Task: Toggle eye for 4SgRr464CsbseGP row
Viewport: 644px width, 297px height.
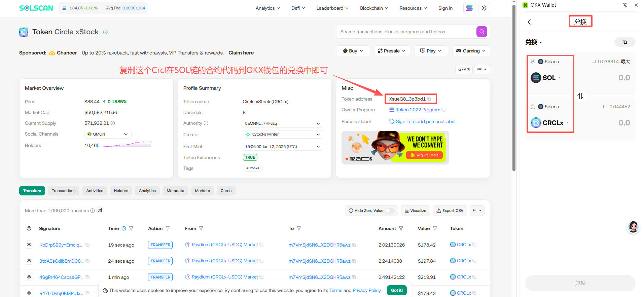Action: (29, 277)
